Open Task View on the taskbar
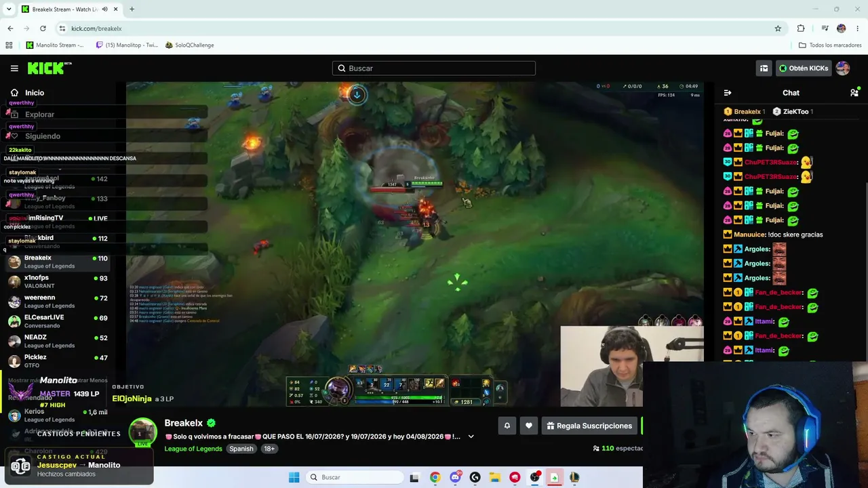This screenshot has height=488, width=868. click(x=414, y=477)
